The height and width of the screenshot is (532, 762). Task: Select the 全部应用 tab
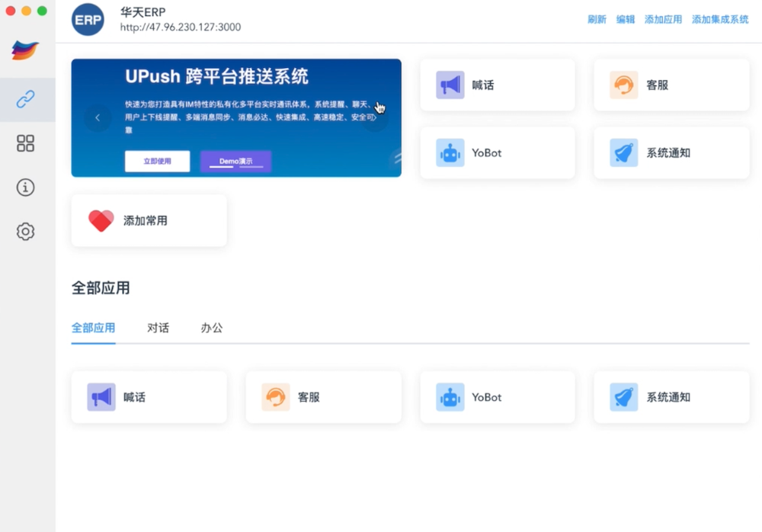pyautogui.click(x=93, y=328)
